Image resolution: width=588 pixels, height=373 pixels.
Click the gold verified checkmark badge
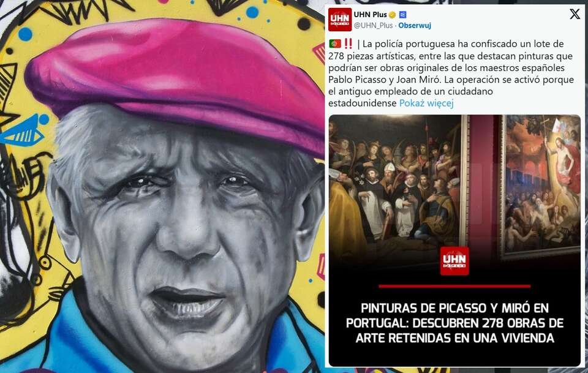(392, 15)
